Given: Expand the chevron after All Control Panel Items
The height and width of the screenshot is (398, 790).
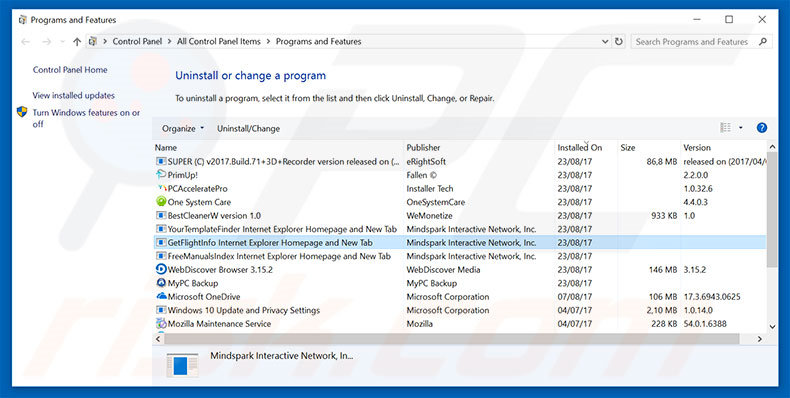Looking at the screenshot, I should tap(268, 42).
